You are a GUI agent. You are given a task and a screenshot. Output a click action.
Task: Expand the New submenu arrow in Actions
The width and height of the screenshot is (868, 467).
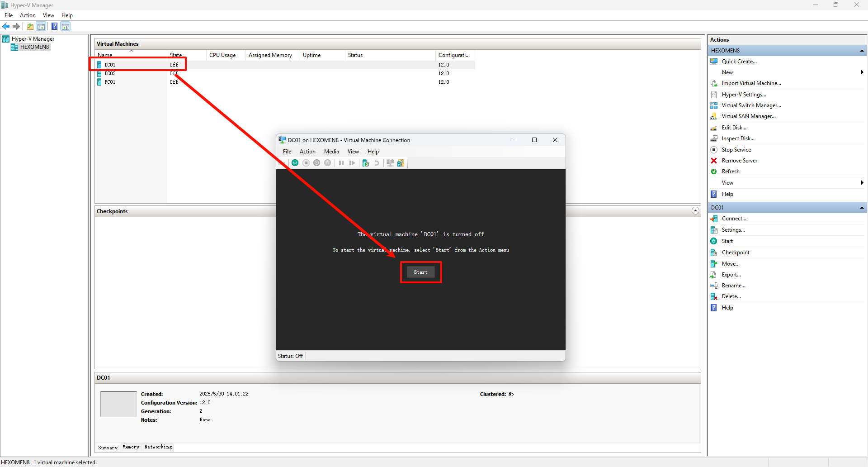[x=862, y=72]
